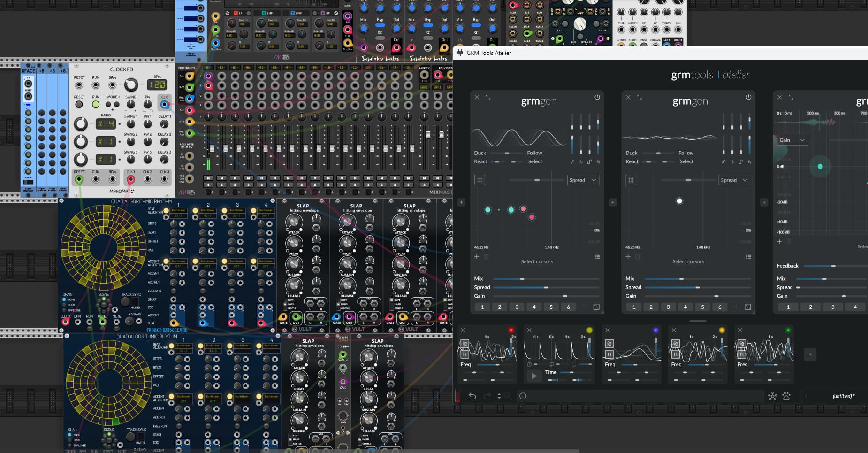Open cursor list icon in first grmgen

597,257
